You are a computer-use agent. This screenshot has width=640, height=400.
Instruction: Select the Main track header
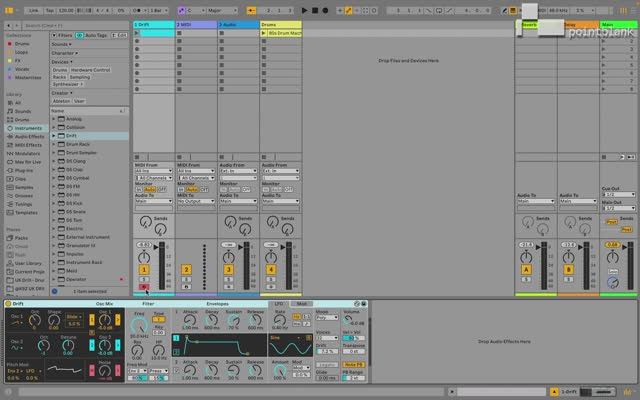pyautogui.click(x=618, y=25)
